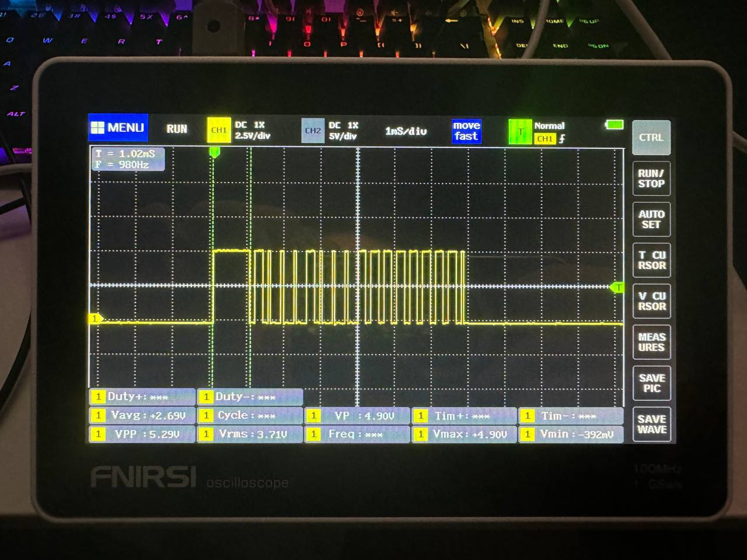Image resolution: width=747 pixels, height=560 pixels.
Task: Open the MEASURES menu
Action: pos(651,342)
